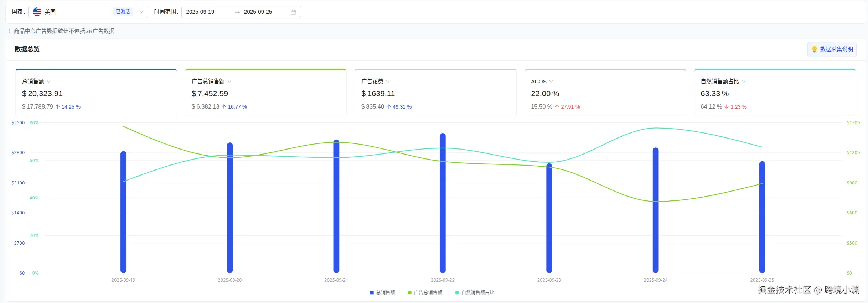
Task: Click the lightbulb icon beside 数据采集说明
Action: pos(814,49)
